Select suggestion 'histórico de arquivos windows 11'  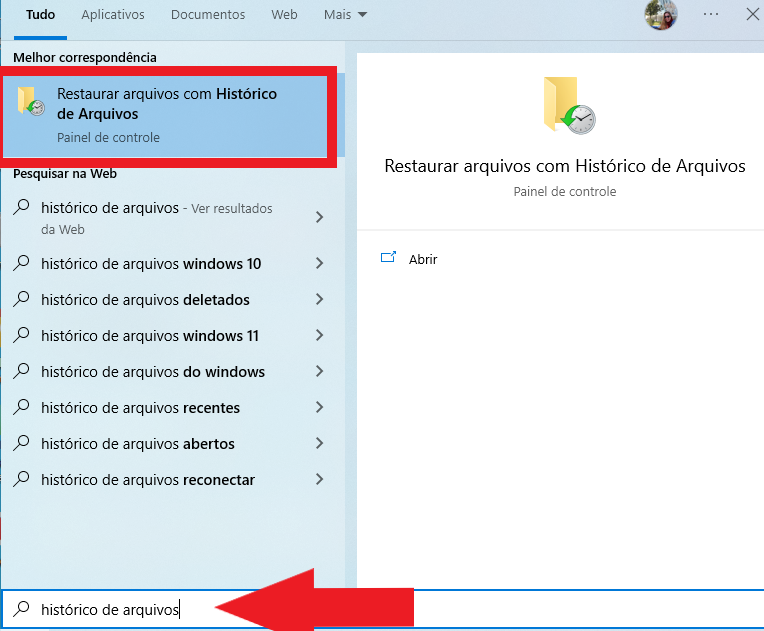[x=168, y=336]
